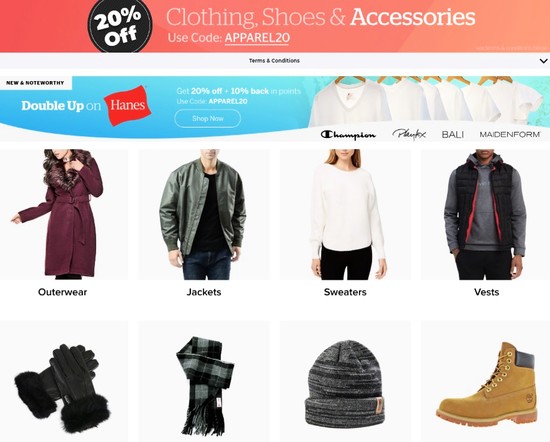Click the APPAREL20 promo code link
Screen dimensions: 550x442
pos(257,38)
